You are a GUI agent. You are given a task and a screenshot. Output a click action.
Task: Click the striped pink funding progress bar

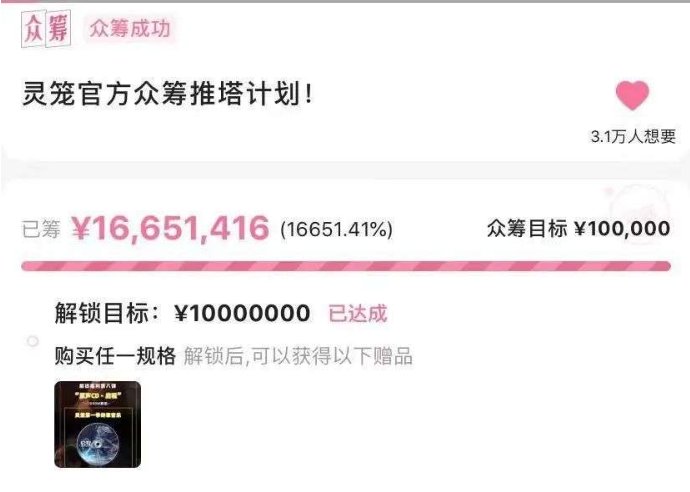tap(346, 266)
